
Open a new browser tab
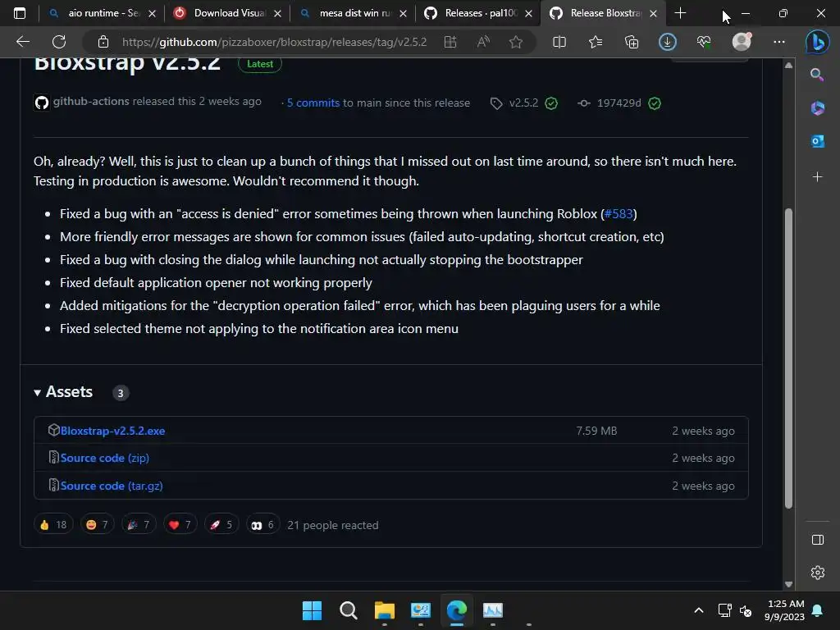click(680, 13)
